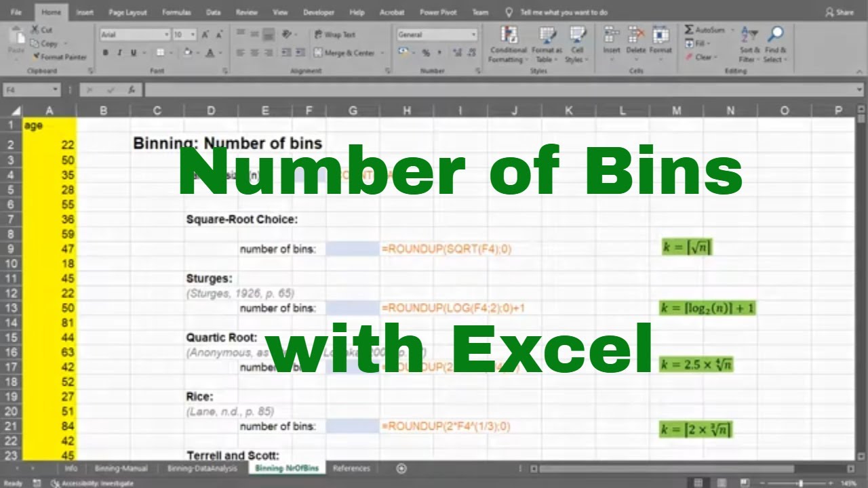868x488 pixels.
Task: Open the Tell me lightbulb search
Action: coord(509,12)
